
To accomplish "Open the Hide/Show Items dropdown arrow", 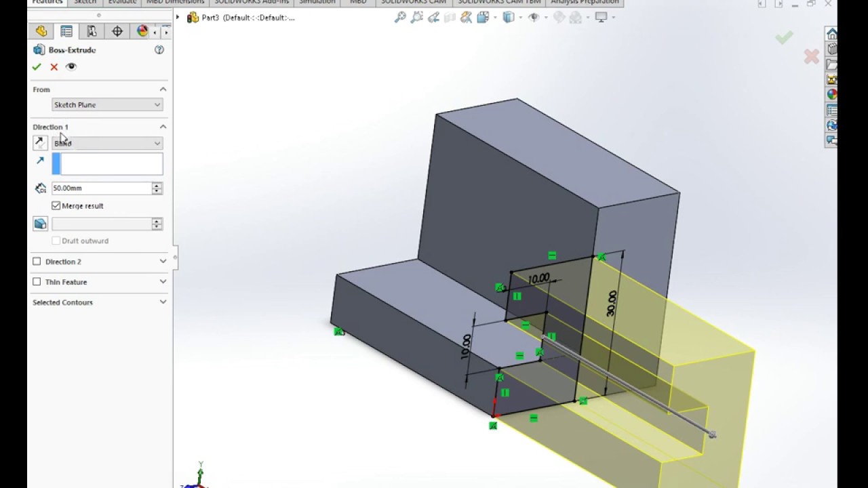I will click(545, 18).
